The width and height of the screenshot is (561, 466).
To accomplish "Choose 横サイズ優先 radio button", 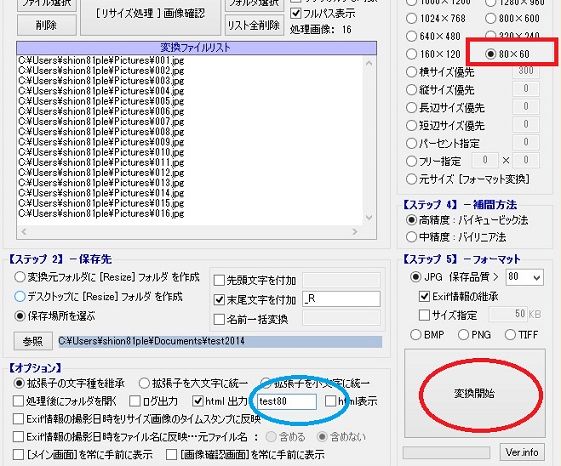I will [411, 72].
